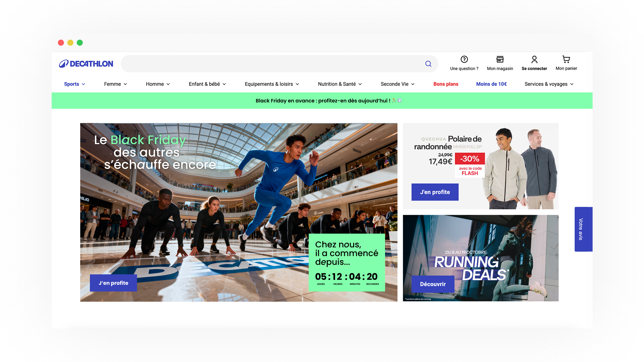Expand the Femme dropdown chevron
Screen dimensions: 644x362
coord(125,84)
